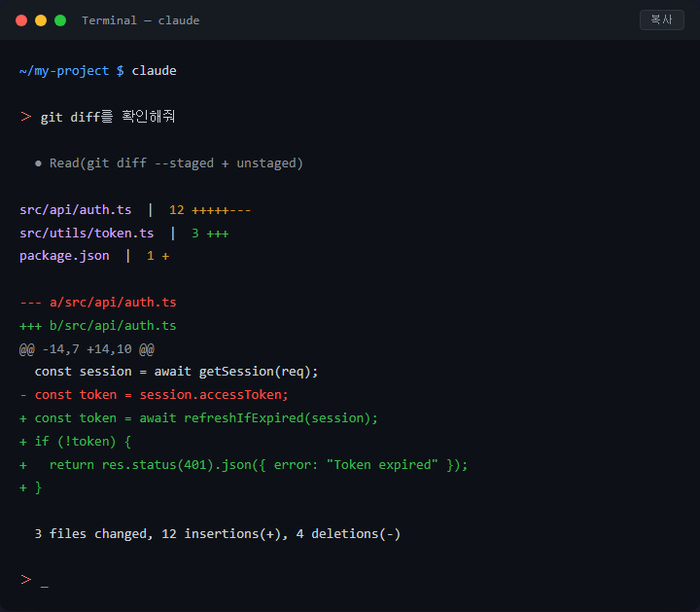Click the 'package.json' file stat row
Screen dimensions: 700x612
click(x=94, y=256)
